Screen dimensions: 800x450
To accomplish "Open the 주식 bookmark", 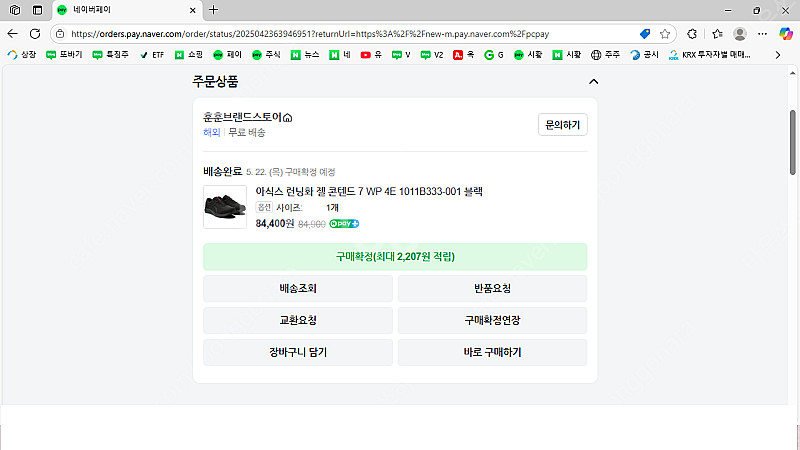I will [x=266, y=55].
